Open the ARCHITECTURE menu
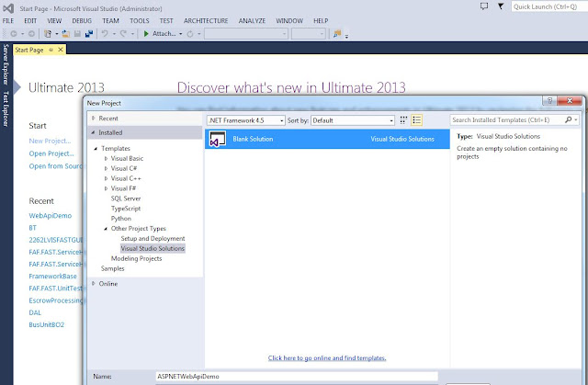The width and height of the screenshot is (588, 385). click(x=206, y=21)
